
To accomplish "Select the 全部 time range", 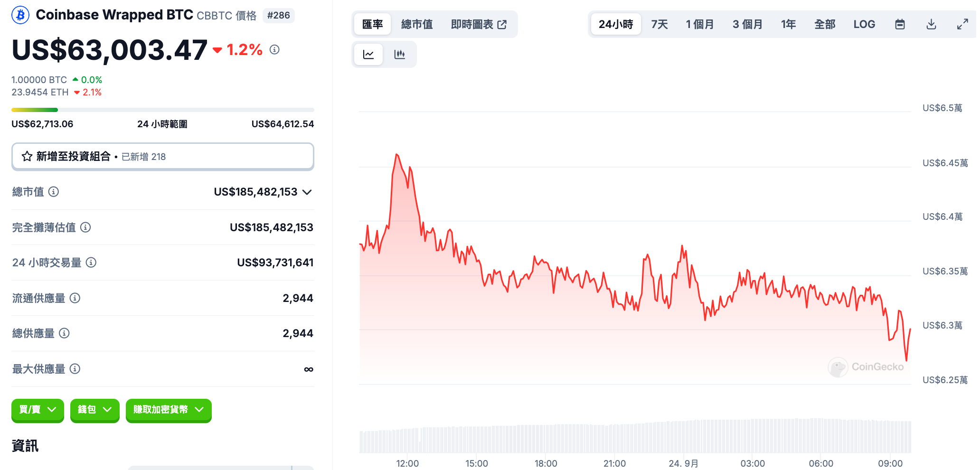I will click(825, 24).
